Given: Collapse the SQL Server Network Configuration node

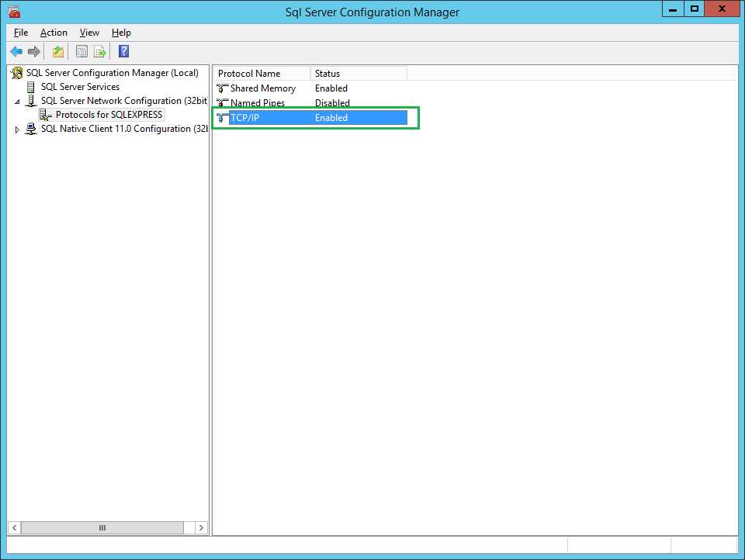Looking at the screenshot, I should coord(18,101).
